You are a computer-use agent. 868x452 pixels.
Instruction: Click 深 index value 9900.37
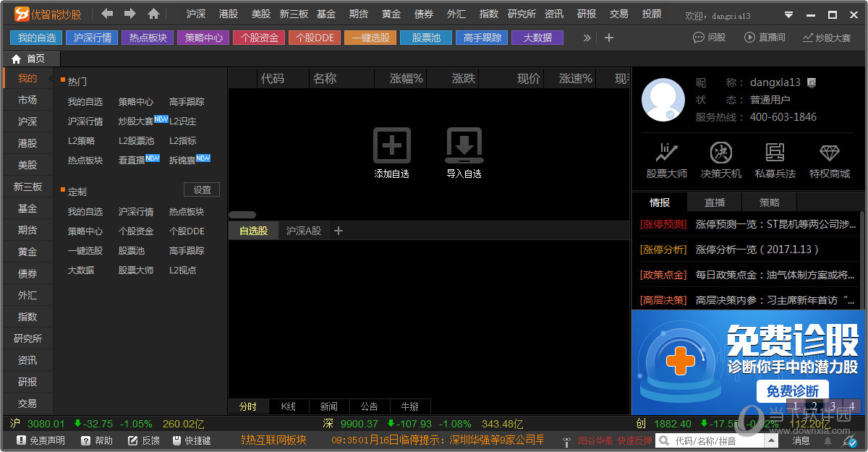[359, 424]
